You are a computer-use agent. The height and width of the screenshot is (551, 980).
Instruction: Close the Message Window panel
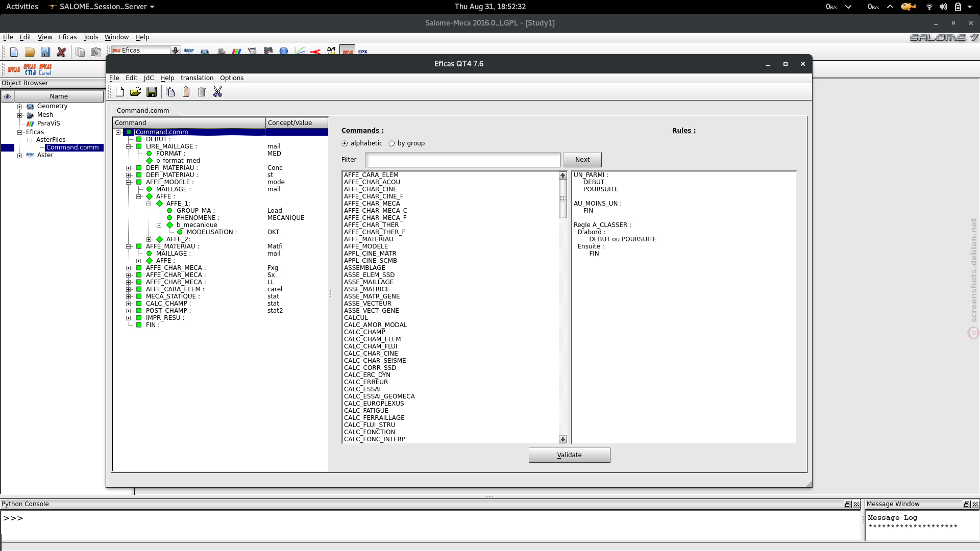pos(975,504)
